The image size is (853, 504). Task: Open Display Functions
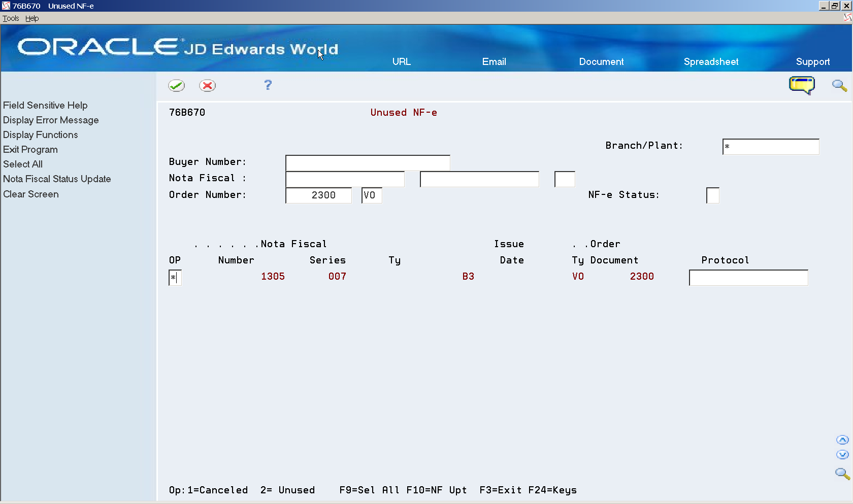(x=41, y=135)
